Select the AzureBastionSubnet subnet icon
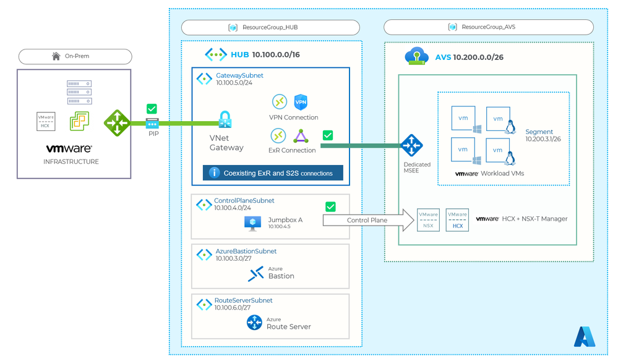 click(x=204, y=255)
